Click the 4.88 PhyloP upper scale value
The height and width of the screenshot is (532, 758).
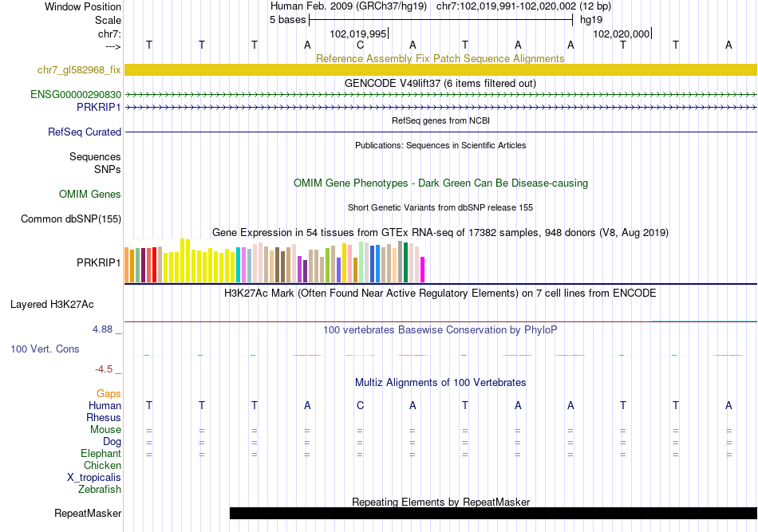pos(102,329)
